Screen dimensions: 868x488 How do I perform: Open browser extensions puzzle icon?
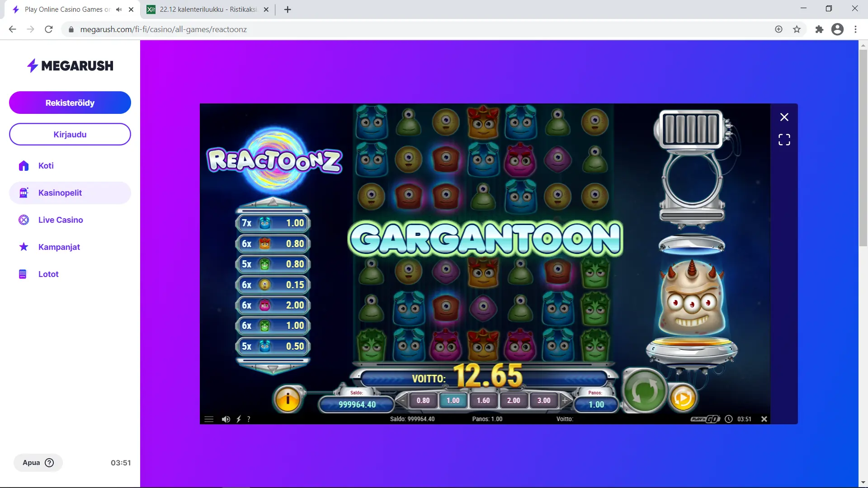819,29
